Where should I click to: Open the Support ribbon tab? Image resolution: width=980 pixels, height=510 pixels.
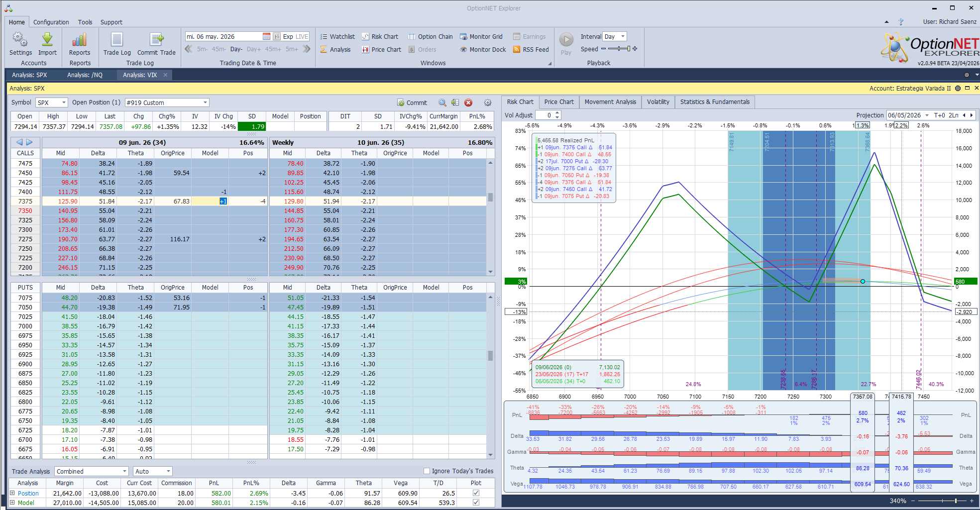click(x=111, y=22)
